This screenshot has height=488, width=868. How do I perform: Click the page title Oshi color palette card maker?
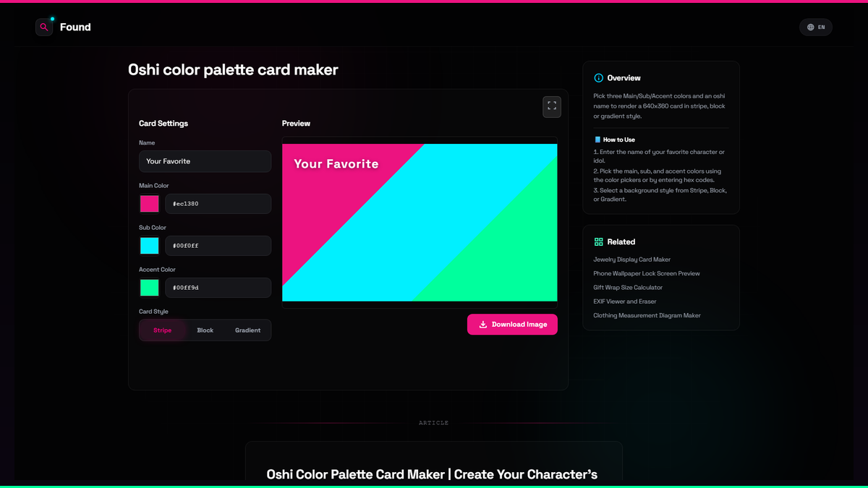pyautogui.click(x=233, y=70)
